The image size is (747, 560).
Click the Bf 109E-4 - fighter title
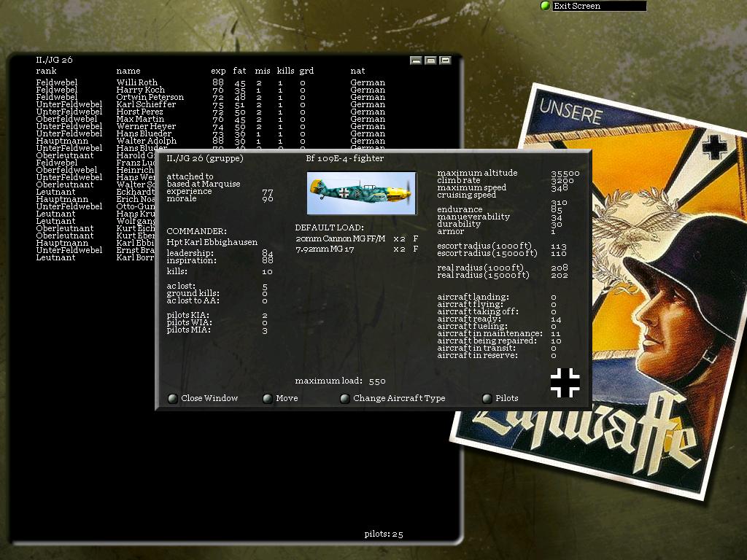click(x=345, y=158)
